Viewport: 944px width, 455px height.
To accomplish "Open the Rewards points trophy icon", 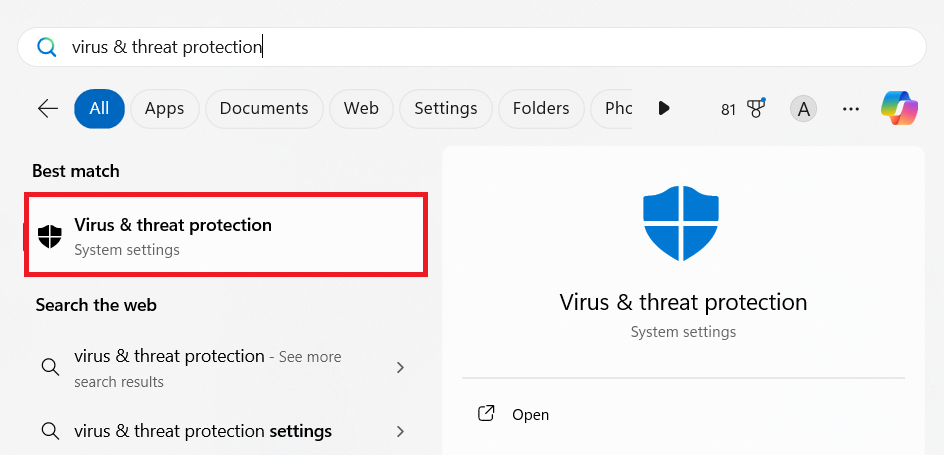I will click(755, 108).
